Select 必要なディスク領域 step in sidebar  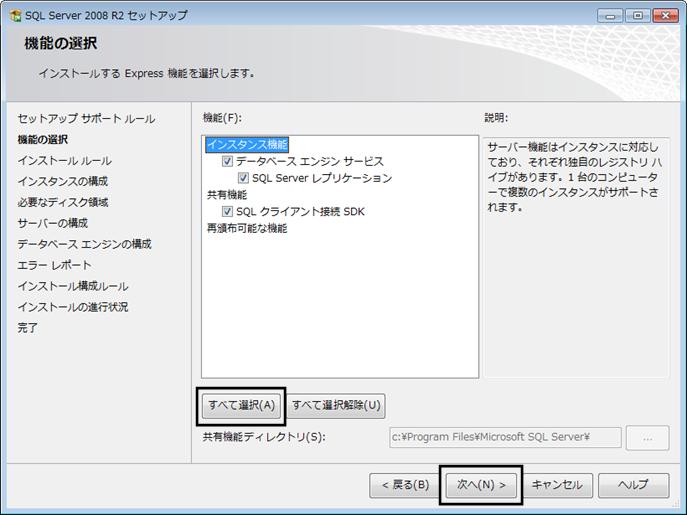pyautogui.click(x=63, y=202)
